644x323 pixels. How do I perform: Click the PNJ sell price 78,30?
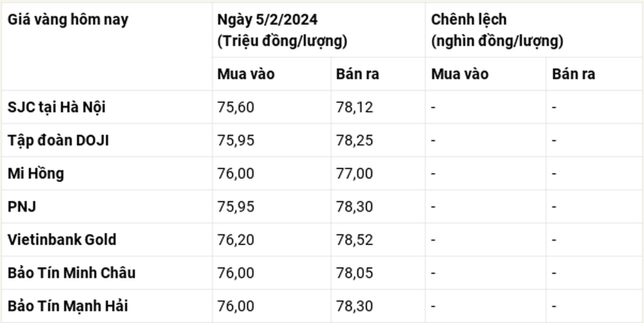354,207
